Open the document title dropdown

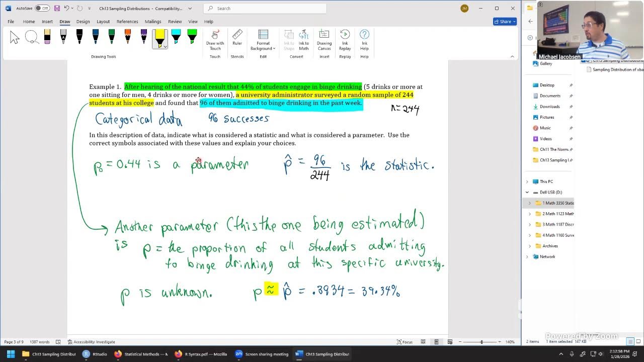tap(190, 9)
